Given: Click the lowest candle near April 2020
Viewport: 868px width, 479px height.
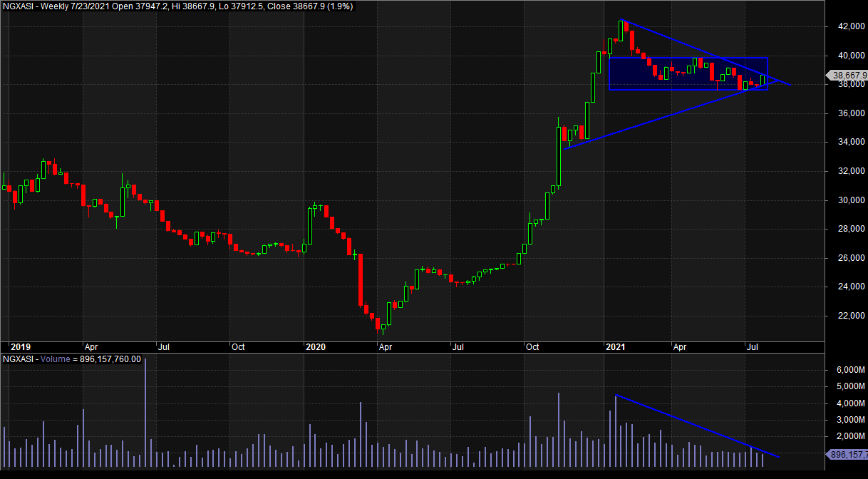Looking at the screenshot, I should (383, 326).
